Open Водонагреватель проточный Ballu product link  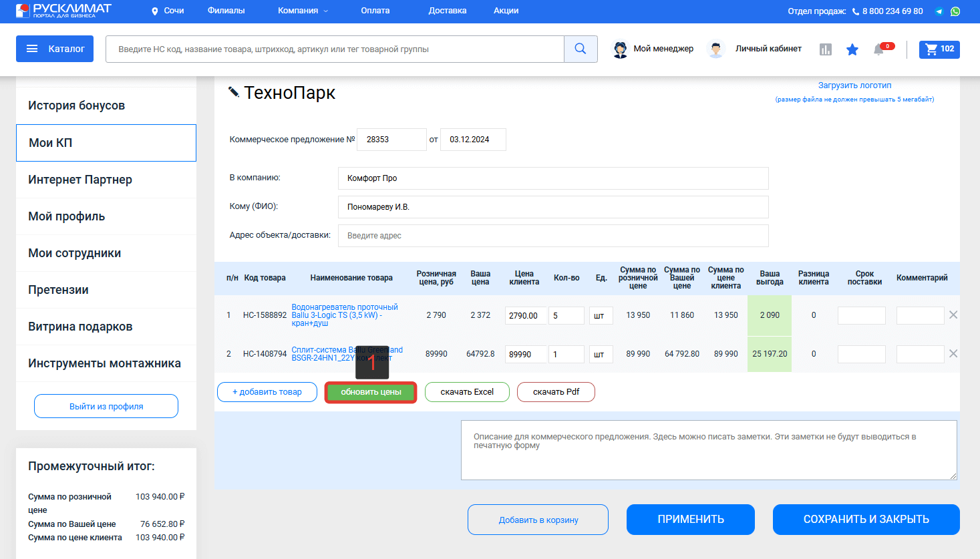345,315
